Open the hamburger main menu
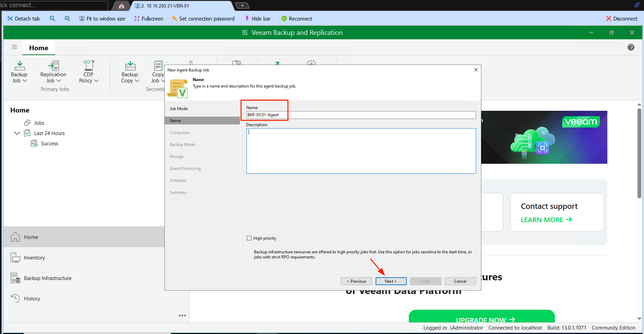 pos(14,47)
